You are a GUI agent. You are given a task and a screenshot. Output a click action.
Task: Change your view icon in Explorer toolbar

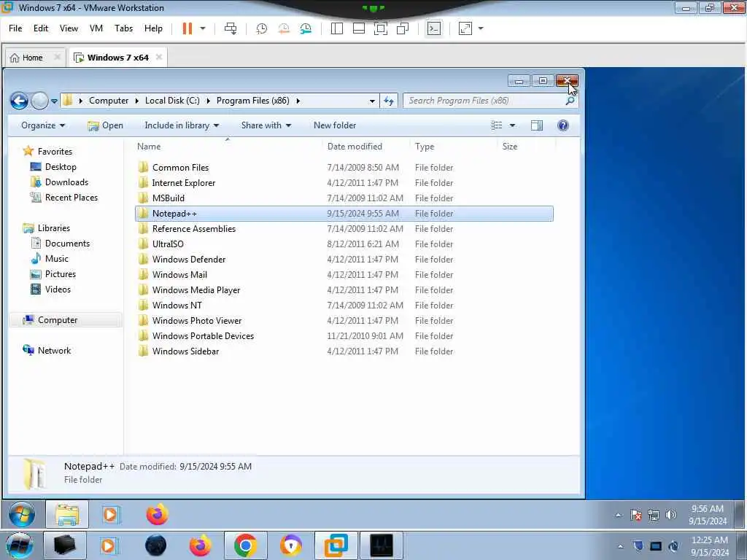pos(497,125)
